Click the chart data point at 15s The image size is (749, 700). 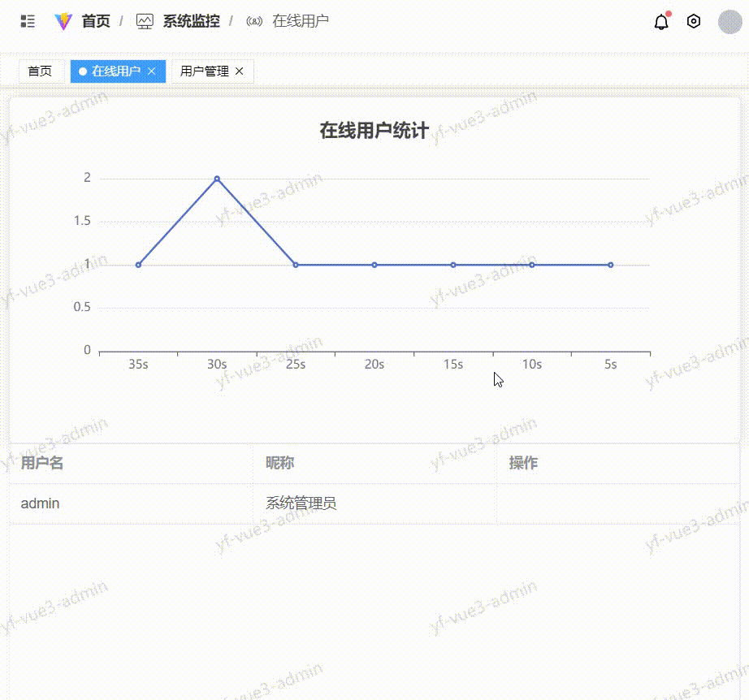coord(453,265)
